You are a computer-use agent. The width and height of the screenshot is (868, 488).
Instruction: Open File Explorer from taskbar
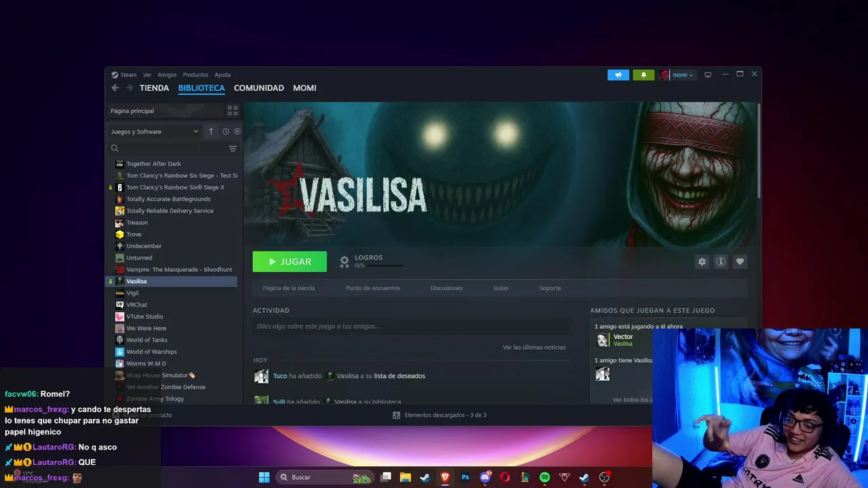tap(406, 477)
